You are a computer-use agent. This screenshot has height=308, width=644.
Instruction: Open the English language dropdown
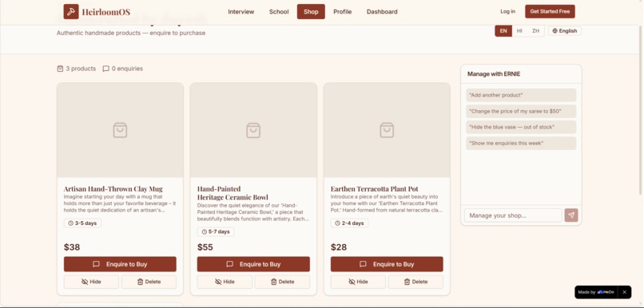coord(565,31)
